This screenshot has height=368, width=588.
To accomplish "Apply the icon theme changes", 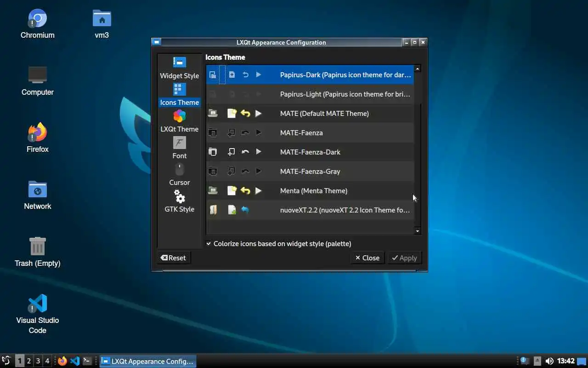I will (404, 258).
